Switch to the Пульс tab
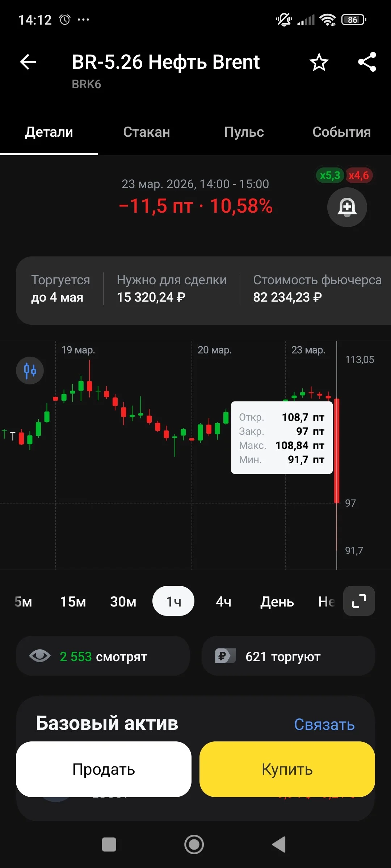 [x=244, y=132]
